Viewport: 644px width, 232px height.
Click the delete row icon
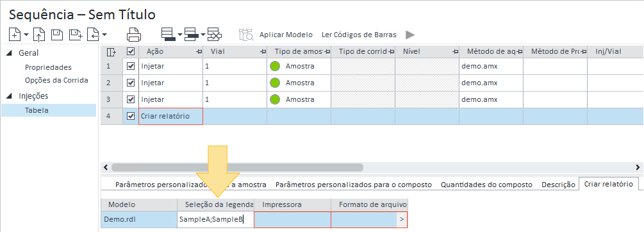point(215,35)
